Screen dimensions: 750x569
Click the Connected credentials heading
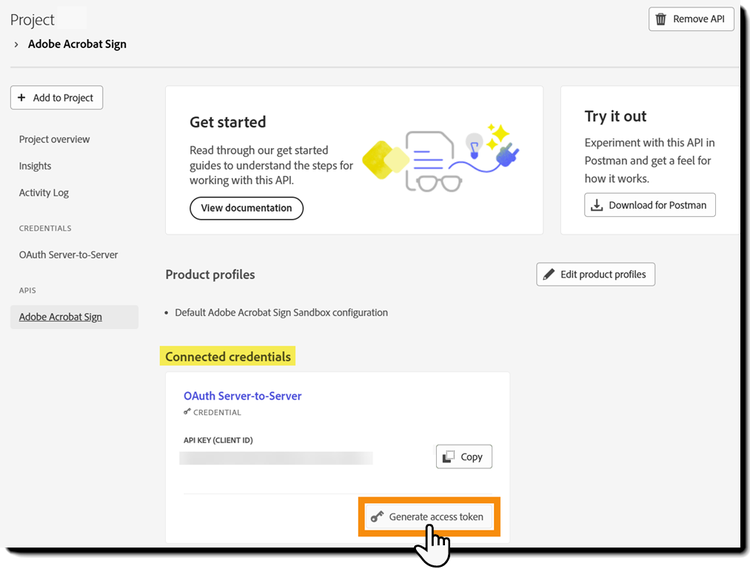tap(228, 357)
